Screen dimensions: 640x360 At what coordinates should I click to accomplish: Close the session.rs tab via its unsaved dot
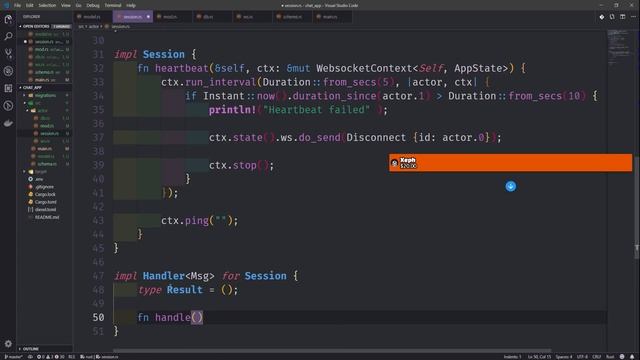pyautogui.click(x=148, y=17)
